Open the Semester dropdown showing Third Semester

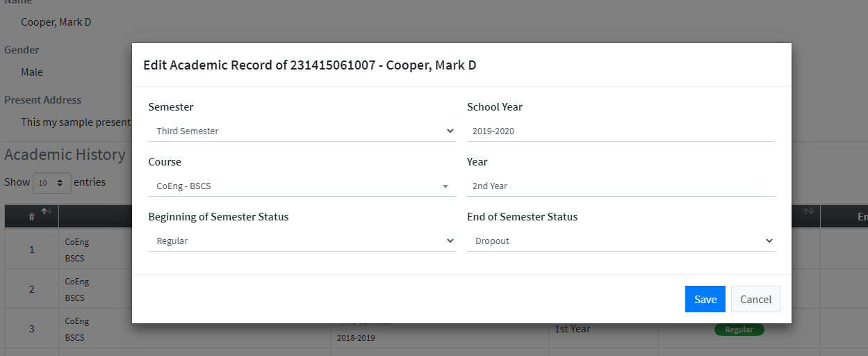point(302,131)
